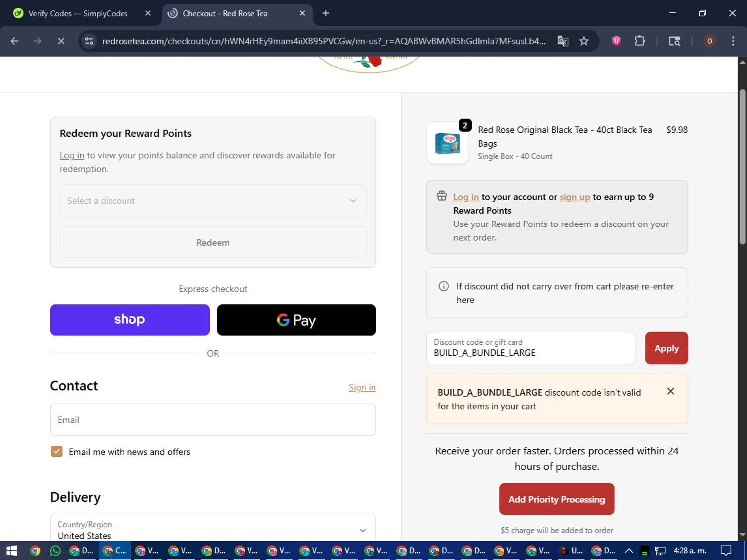Click Log in link in earn points box

coord(466,197)
